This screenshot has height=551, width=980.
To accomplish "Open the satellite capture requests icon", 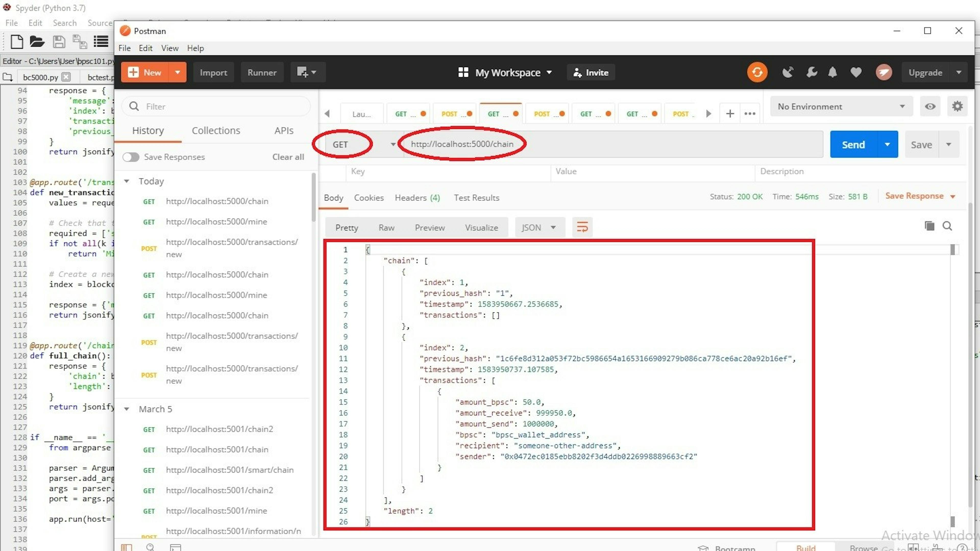I will [788, 72].
